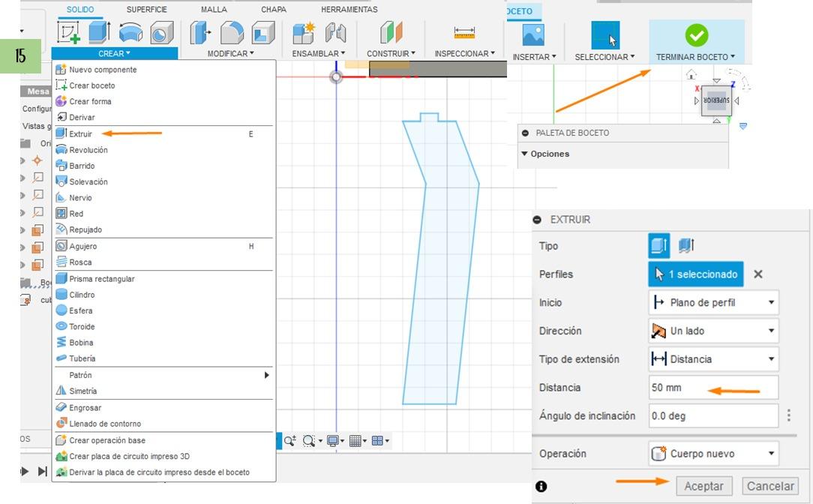
Task: Open the Inicio Plano de perfil dropdown
Action: click(x=713, y=303)
